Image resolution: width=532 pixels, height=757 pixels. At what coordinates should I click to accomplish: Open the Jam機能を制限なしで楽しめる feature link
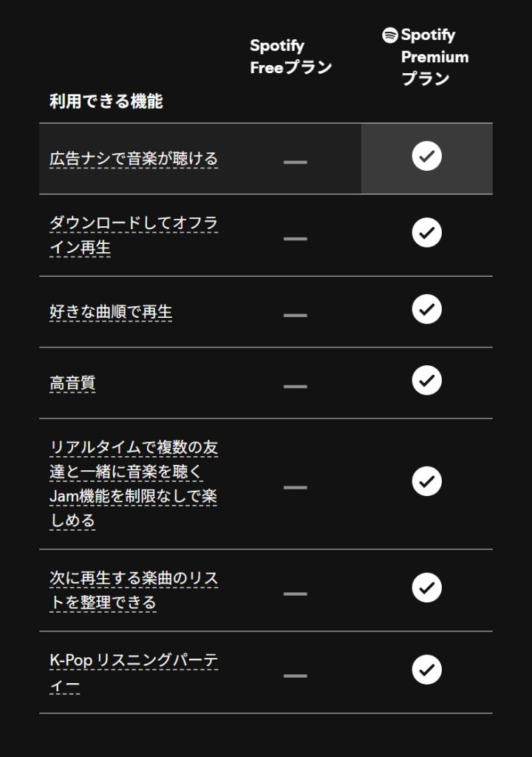tap(134, 483)
